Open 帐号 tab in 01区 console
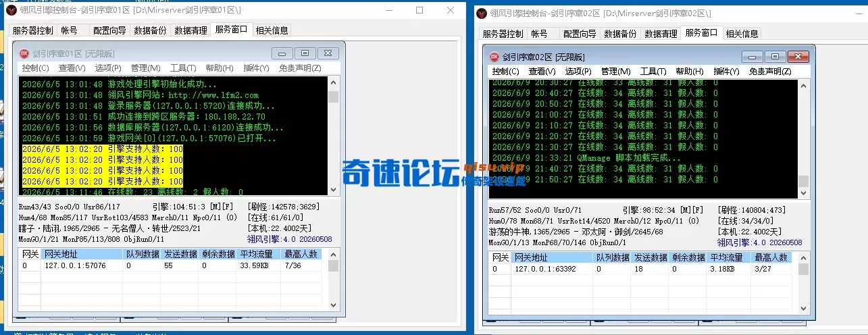This screenshot has width=868, height=335. tap(69, 30)
